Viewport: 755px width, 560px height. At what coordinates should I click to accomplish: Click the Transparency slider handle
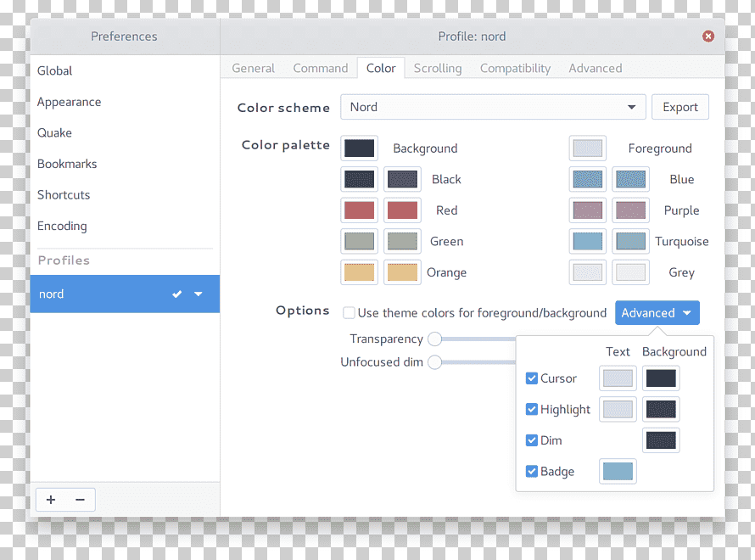[x=435, y=339]
